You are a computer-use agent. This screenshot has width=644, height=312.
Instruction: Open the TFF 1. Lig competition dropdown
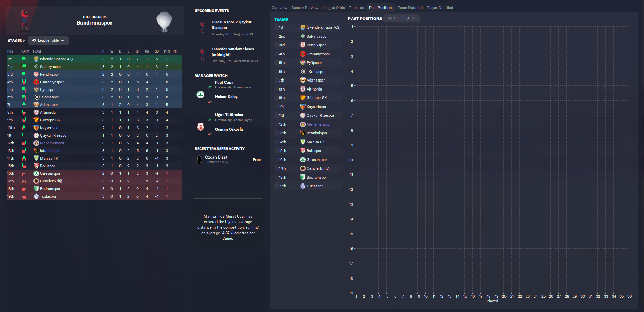point(402,18)
